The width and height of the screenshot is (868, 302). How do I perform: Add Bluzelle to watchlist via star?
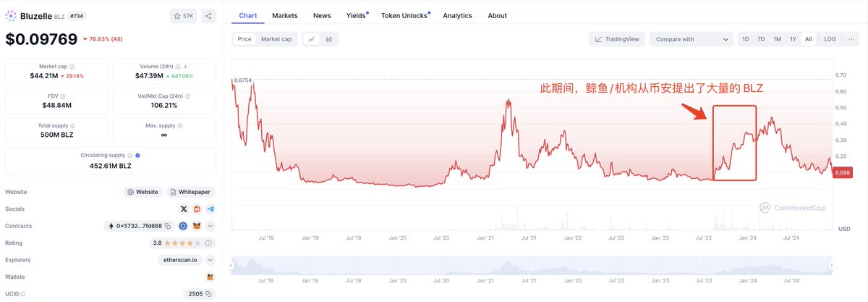[x=182, y=15]
